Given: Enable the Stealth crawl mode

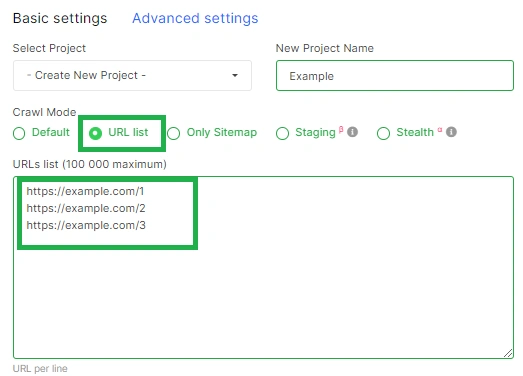Looking at the screenshot, I should 383,133.
